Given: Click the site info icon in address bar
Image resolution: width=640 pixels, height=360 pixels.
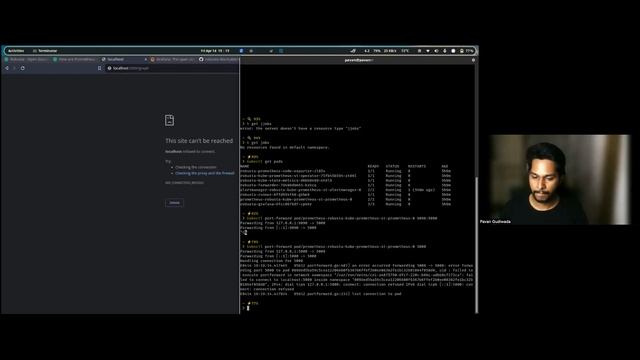Looking at the screenshot, I should (109, 68).
